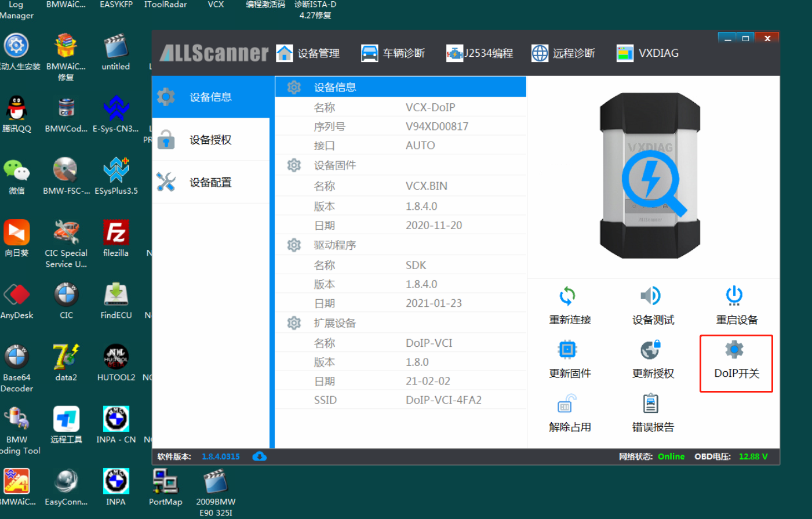Select the VXDIAG tab
Screen dimensions: 812x519
pos(647,53)
